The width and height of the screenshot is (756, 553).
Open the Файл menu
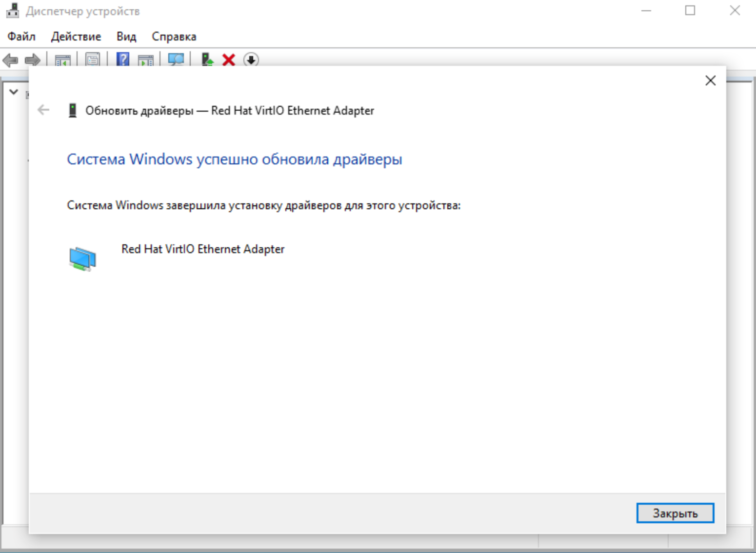[21, 37]
